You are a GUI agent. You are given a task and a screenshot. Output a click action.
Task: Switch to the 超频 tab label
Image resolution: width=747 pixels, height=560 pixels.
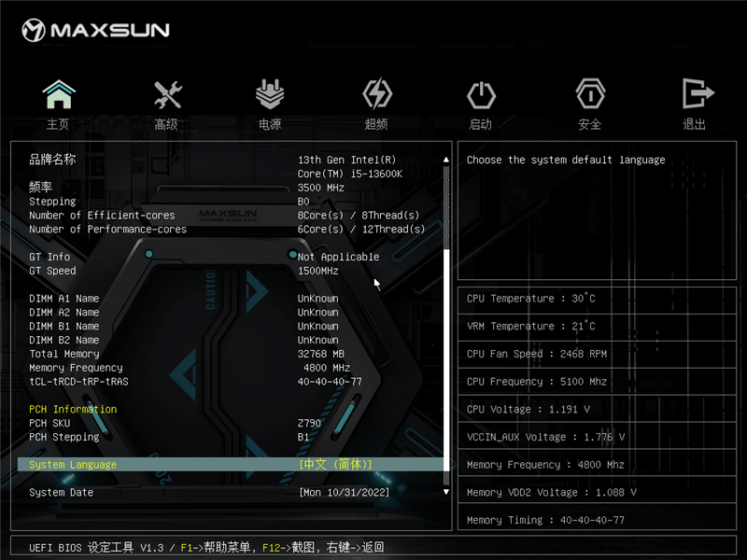click(x=376, y=125)
